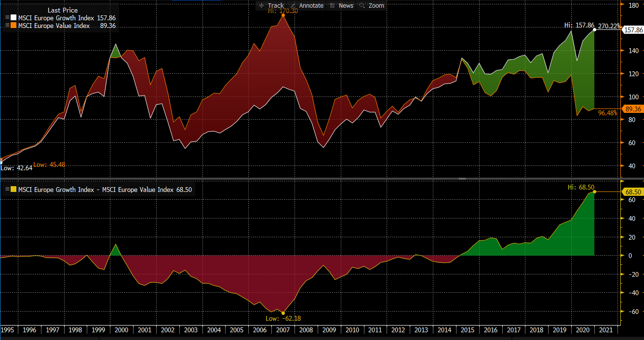Viewport: 644px width, 340px height.
Task: Expand the MSCI Europe Growth Index legend row
Action: coord(7,18)
